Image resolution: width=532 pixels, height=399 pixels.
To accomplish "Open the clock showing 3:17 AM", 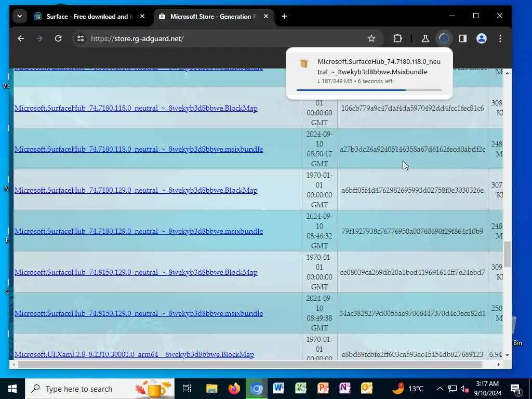I will [x=487, y=389].
